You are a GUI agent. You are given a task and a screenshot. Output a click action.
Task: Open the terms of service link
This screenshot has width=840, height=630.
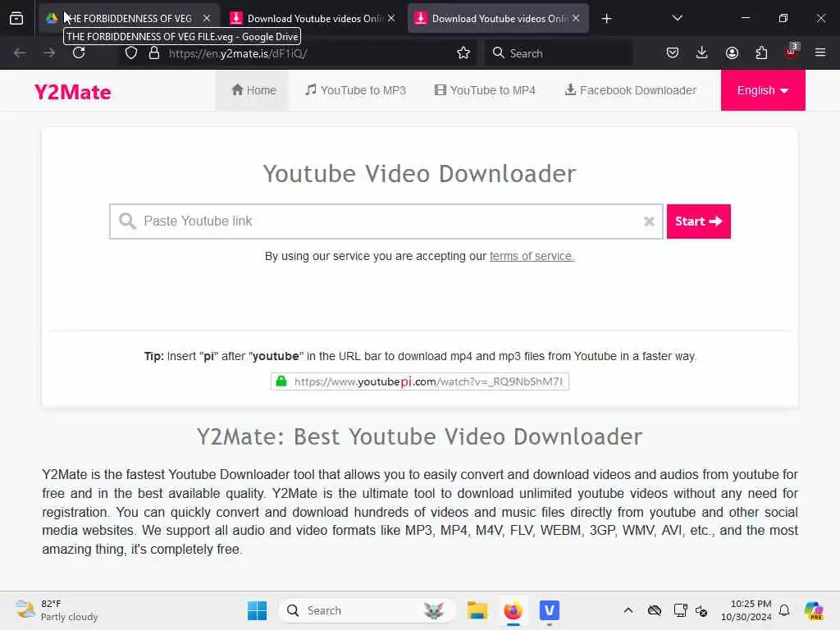532,256
